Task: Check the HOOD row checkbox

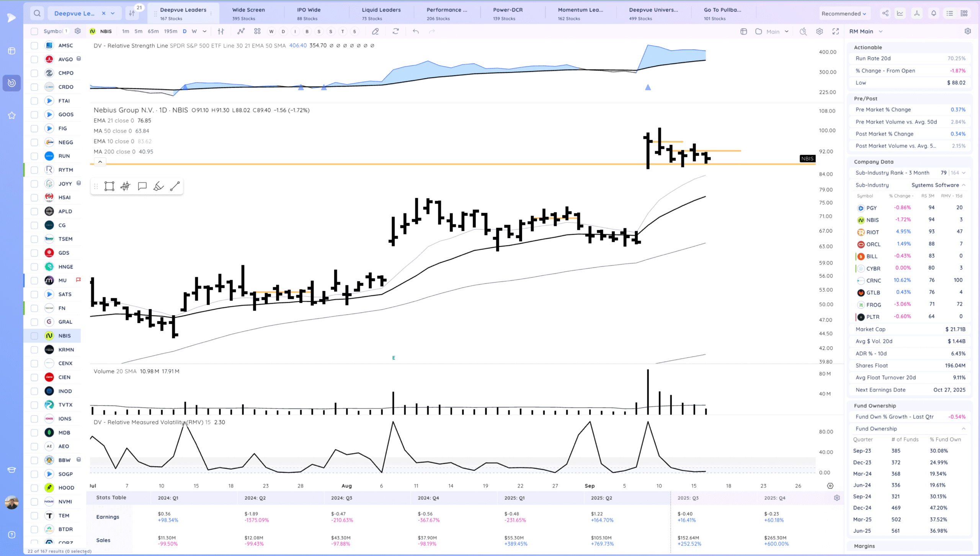Action: click(34, 488)
